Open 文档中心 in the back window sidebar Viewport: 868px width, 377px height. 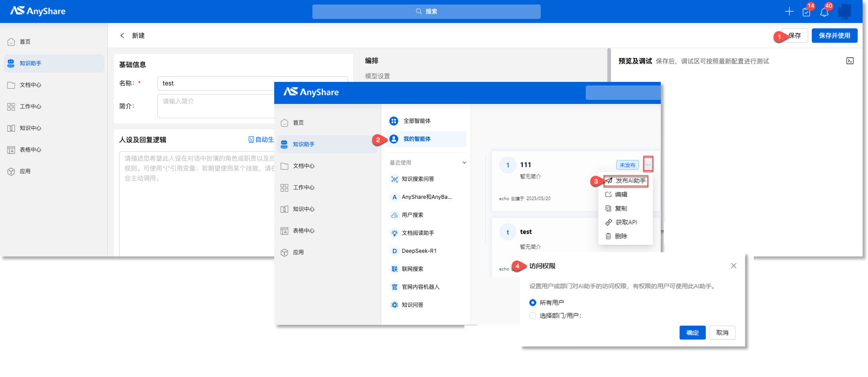[x=54, y=85]
